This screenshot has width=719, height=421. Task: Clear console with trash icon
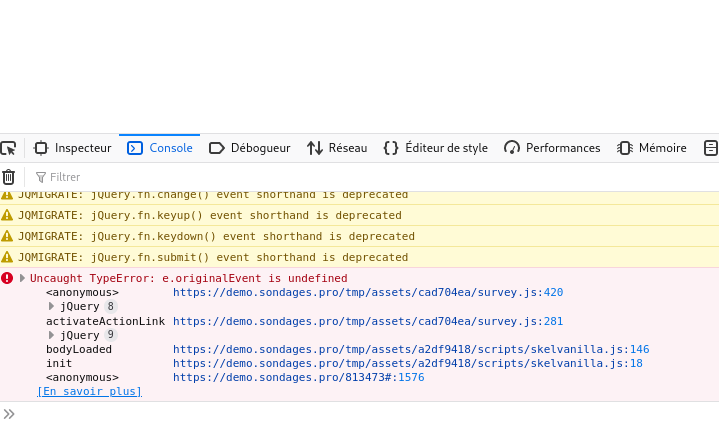[x=8, y=177]
